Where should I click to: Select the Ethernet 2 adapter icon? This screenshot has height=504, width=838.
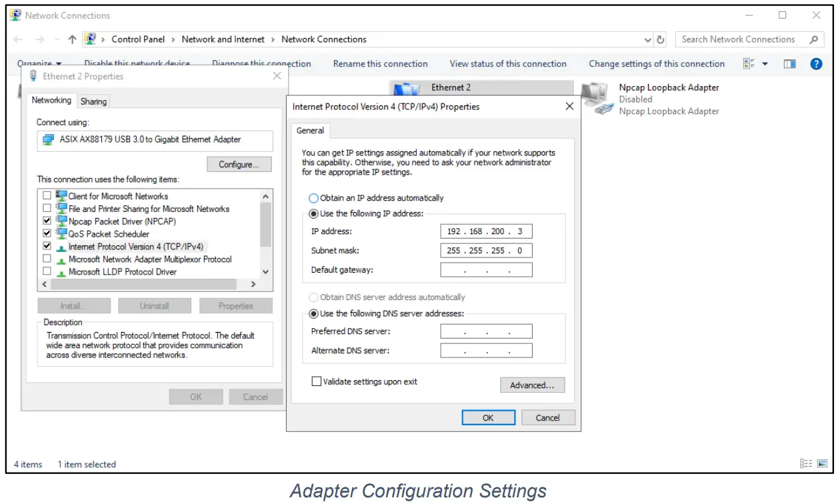pyautogui.click(x=407, y=89)
